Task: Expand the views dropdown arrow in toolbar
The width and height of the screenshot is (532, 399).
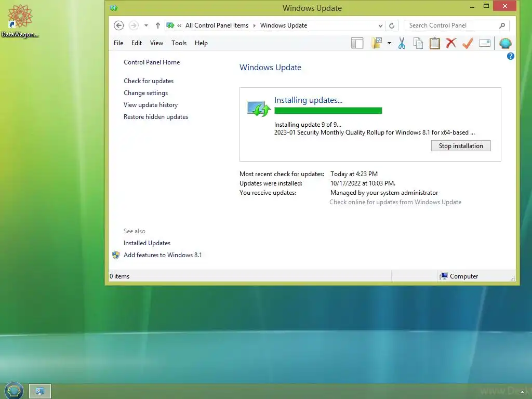Action: point(389,43)
